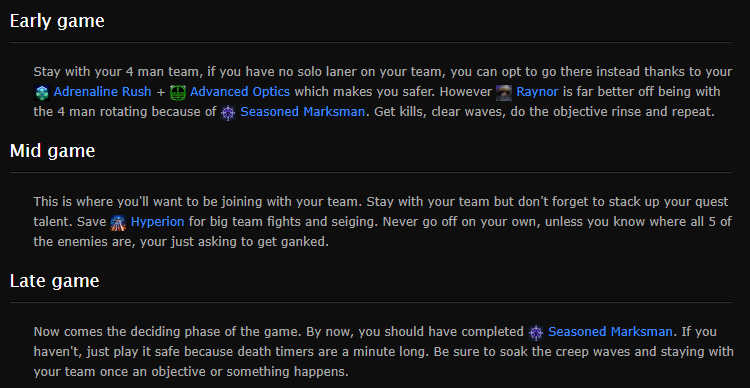Click the plus sign between talent links
750x388 pixels.
pos(161,92)
